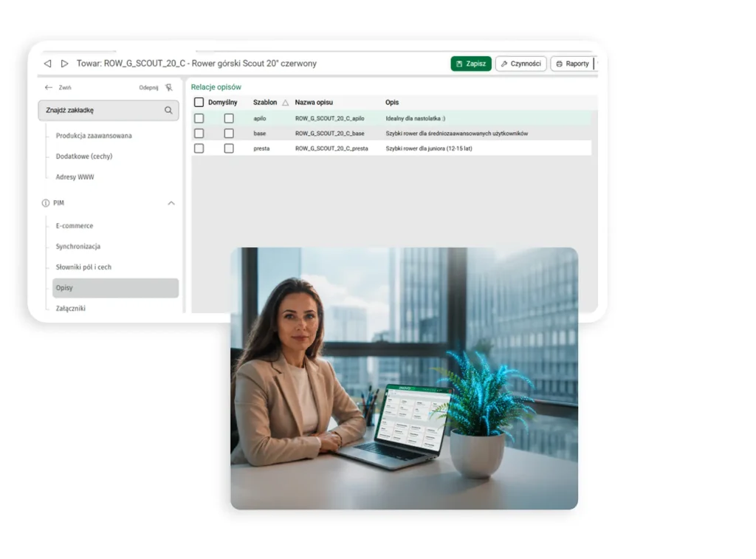Toggle the header select-all checkbox
The image size is (756, 559).
[199, 102]
